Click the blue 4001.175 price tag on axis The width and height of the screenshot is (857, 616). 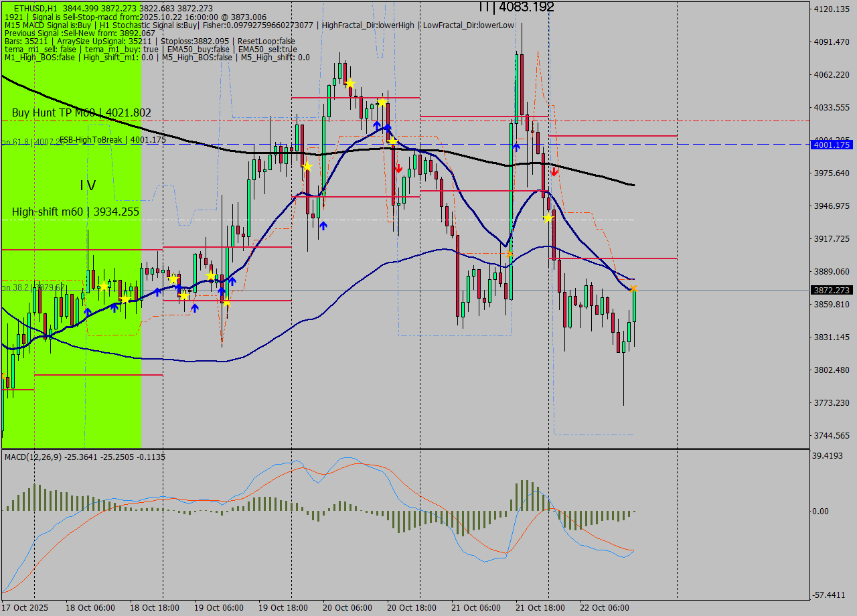[831, 145]
